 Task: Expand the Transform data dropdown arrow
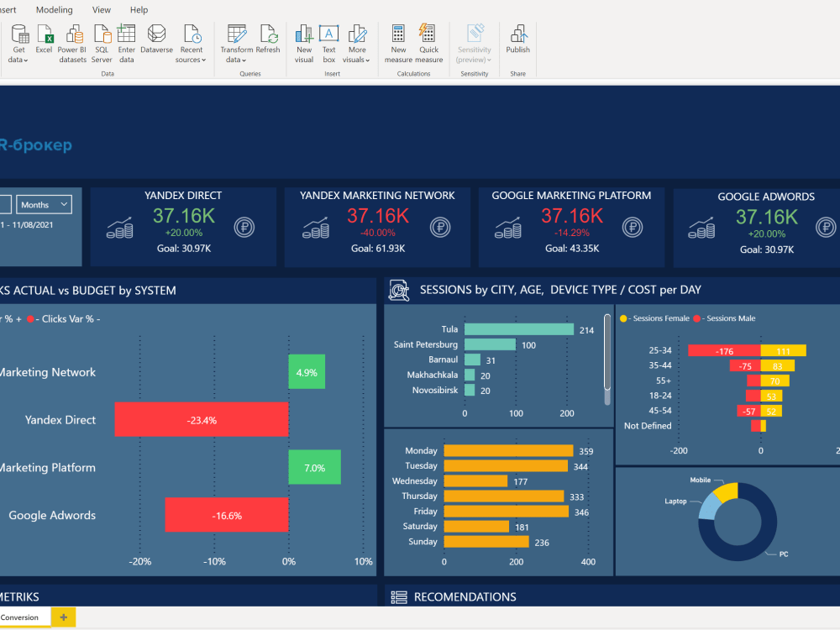(x=244, y=60)
